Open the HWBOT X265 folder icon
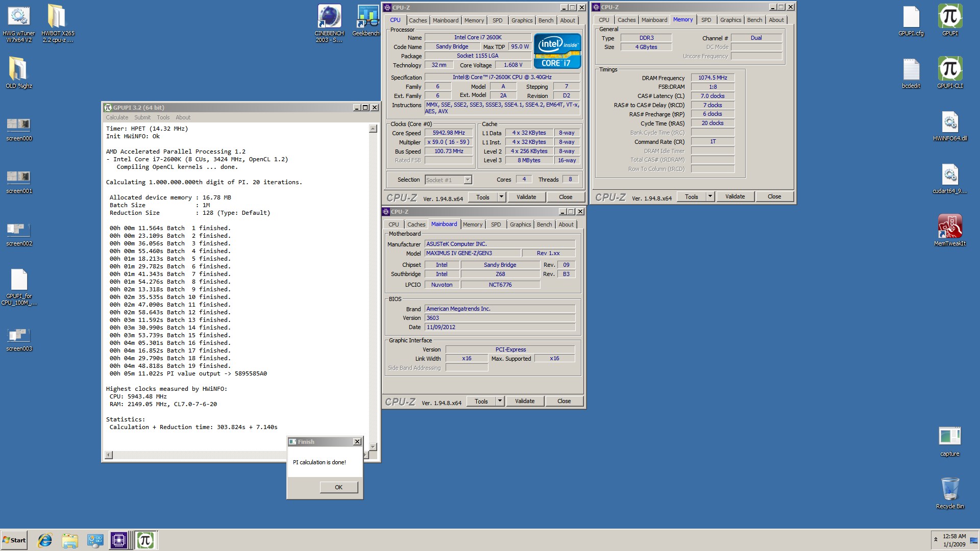This screenshot has height=551, width=980. click(x=57, y=23)
